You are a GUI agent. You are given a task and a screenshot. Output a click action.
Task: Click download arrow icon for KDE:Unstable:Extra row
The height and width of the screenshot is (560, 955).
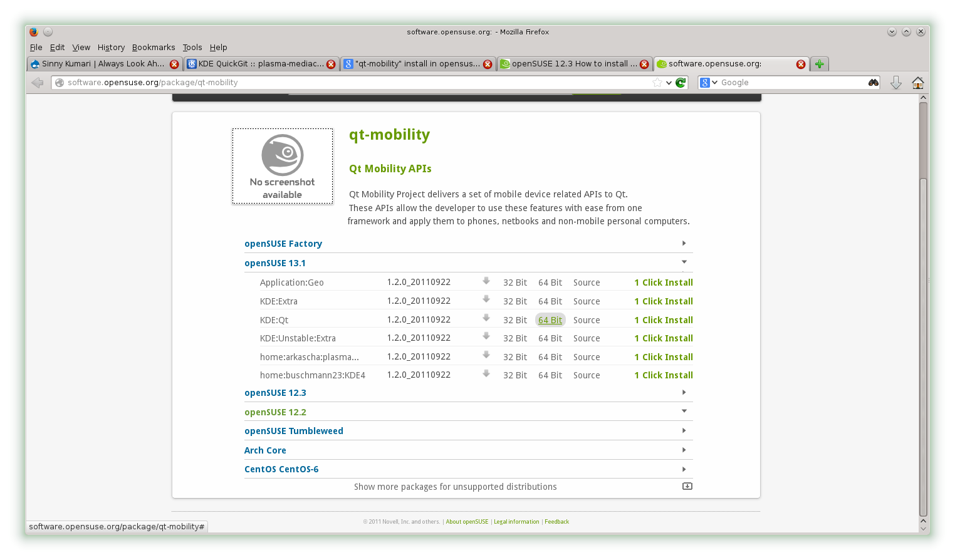coord(486,336)
